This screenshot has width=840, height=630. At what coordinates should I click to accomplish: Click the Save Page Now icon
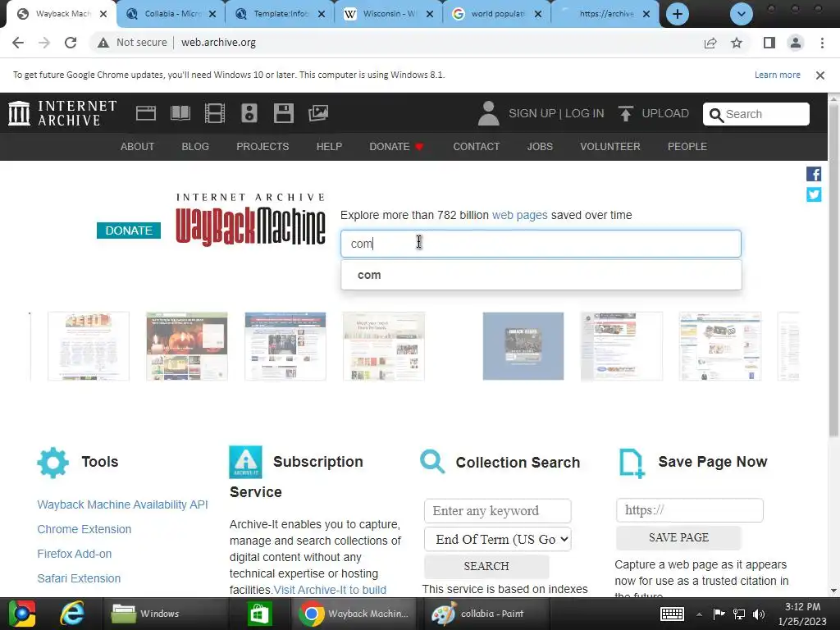[x=632, y=463]
